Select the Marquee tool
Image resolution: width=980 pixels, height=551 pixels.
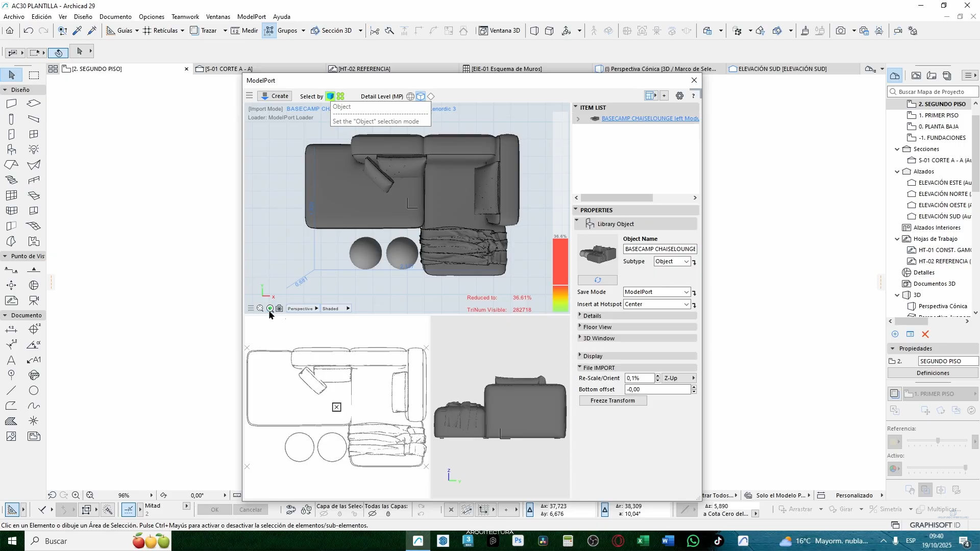click(x=34, y=75)
